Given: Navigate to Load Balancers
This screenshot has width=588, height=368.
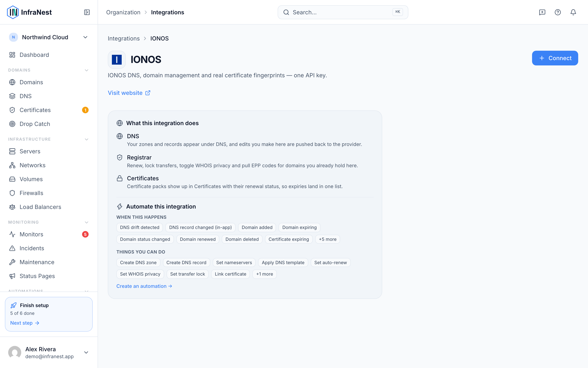Looking at the screenshot, I should [49, 207].
